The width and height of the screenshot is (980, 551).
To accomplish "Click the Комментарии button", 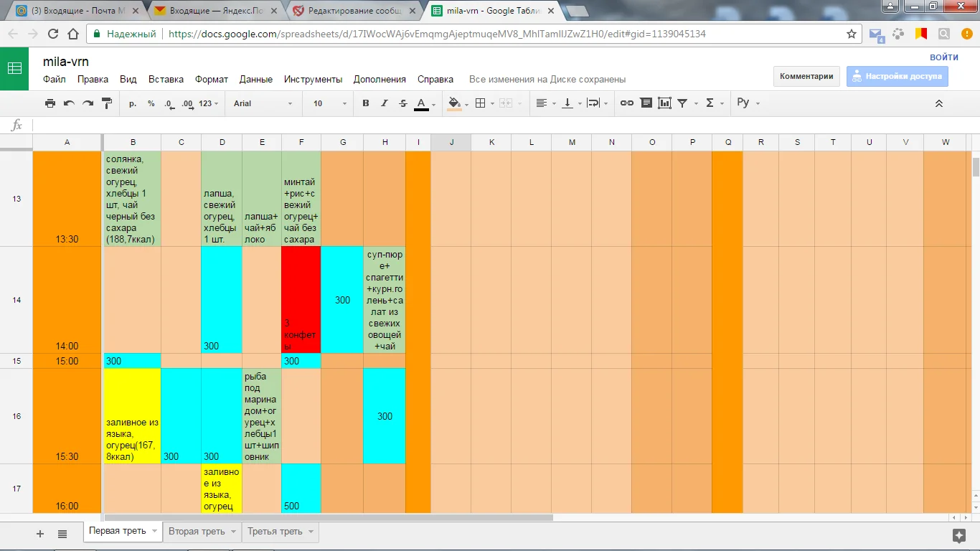I will tap(806, 77).
